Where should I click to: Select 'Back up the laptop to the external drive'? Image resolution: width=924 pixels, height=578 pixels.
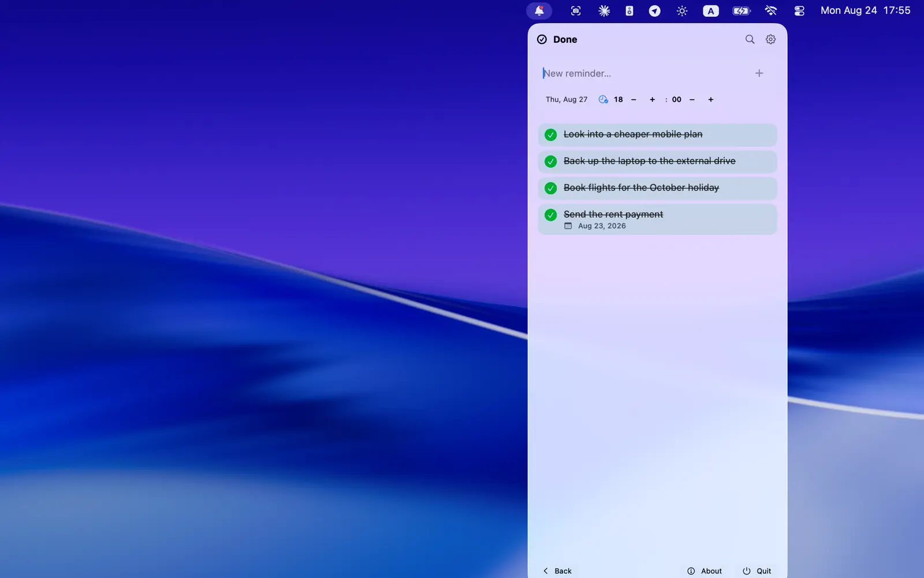[650, 161]
